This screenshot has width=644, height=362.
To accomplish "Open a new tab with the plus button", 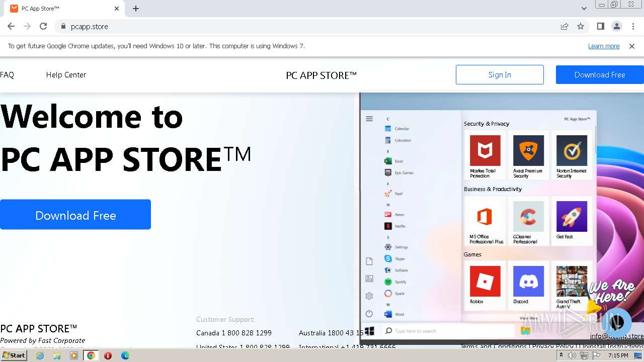I will pyautogui.click(x=136, y=9).
